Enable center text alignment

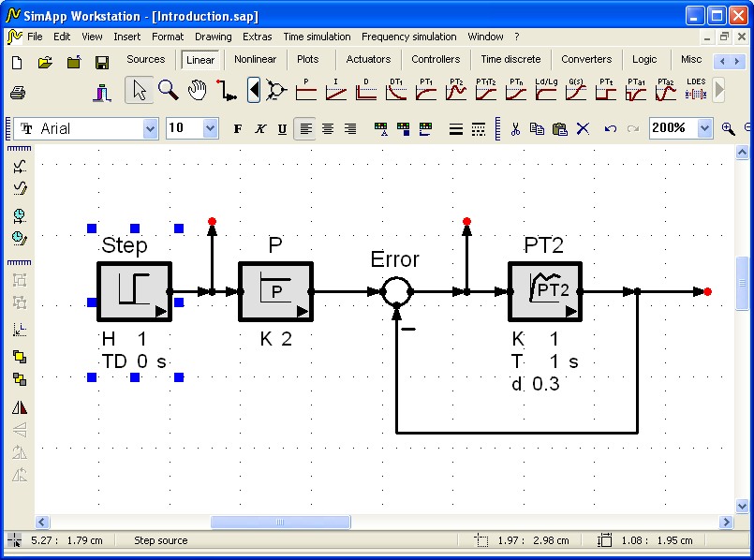point(328,129)
